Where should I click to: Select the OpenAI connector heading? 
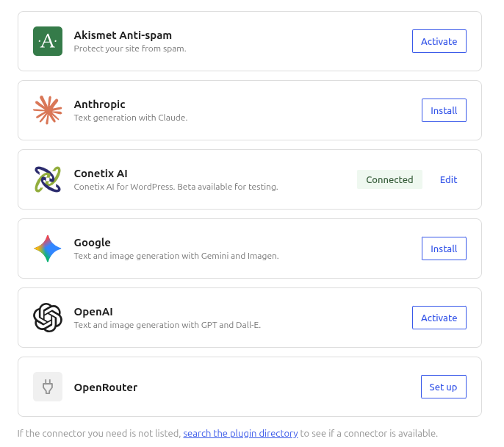[x=93, y=312]
